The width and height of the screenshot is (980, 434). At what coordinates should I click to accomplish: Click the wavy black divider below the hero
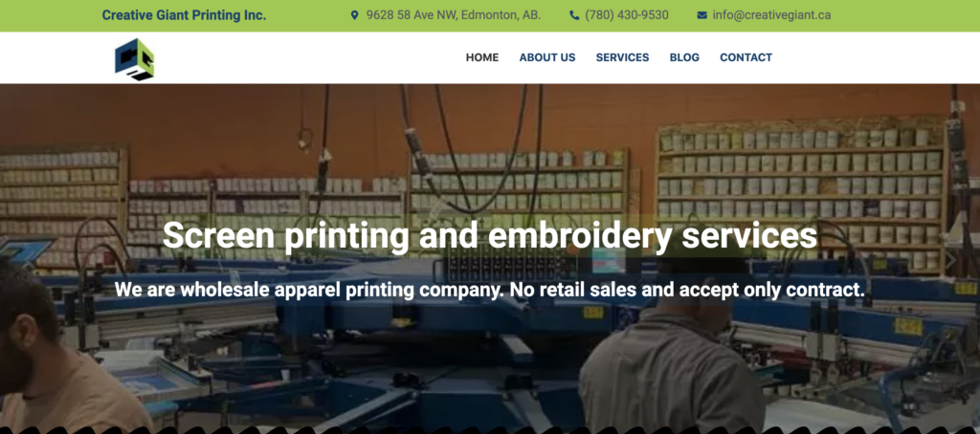click(490, 430)
